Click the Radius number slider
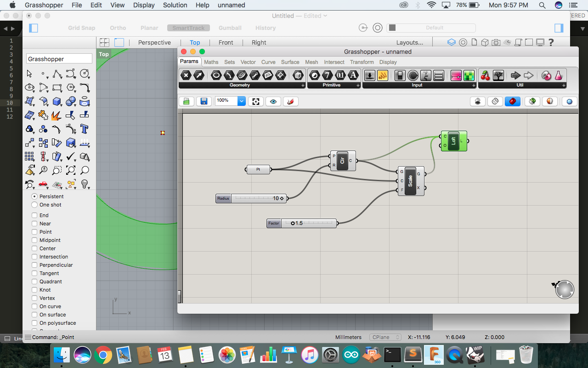Viewport: 588px width, 368px height. tap(251, 198)
